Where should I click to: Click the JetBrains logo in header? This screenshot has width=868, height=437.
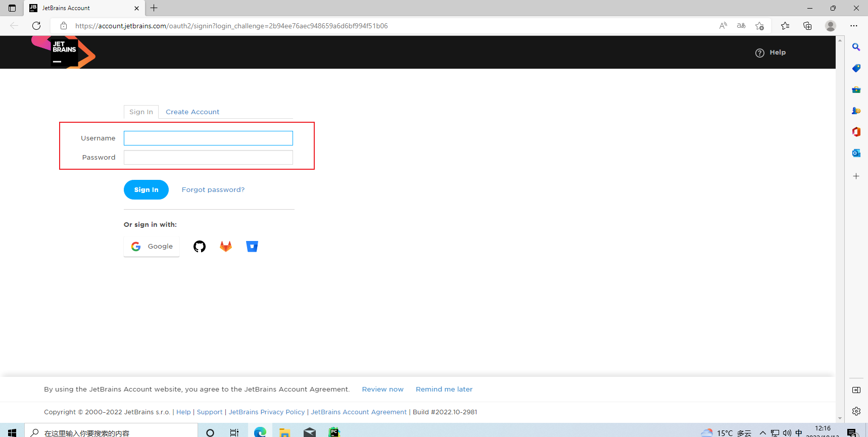(x=64, y=52)
